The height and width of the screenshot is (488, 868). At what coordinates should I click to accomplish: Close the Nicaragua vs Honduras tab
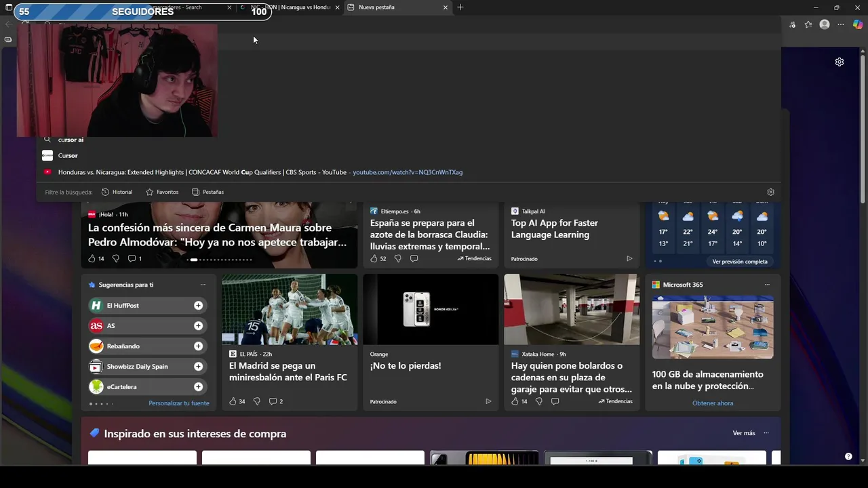pyautogui.click(x=337, y=7)
